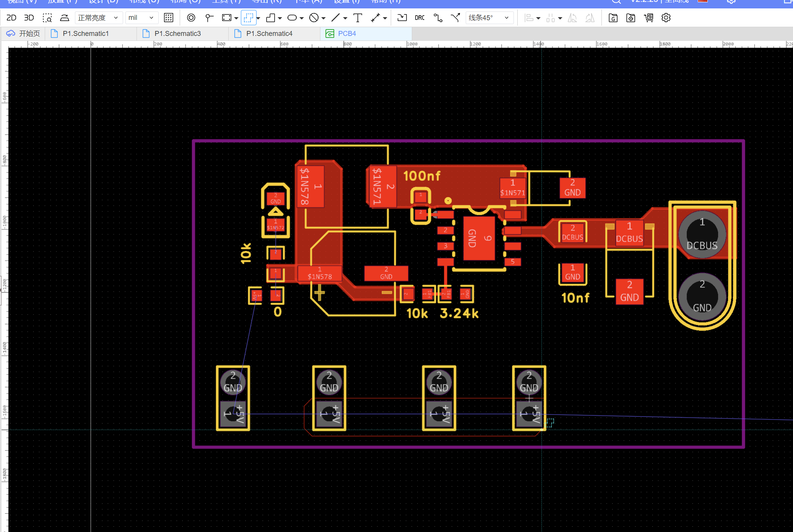Screen dimensions: 793x532
Task: Click the pick-and-place export icon
Action: coord(631,18)
